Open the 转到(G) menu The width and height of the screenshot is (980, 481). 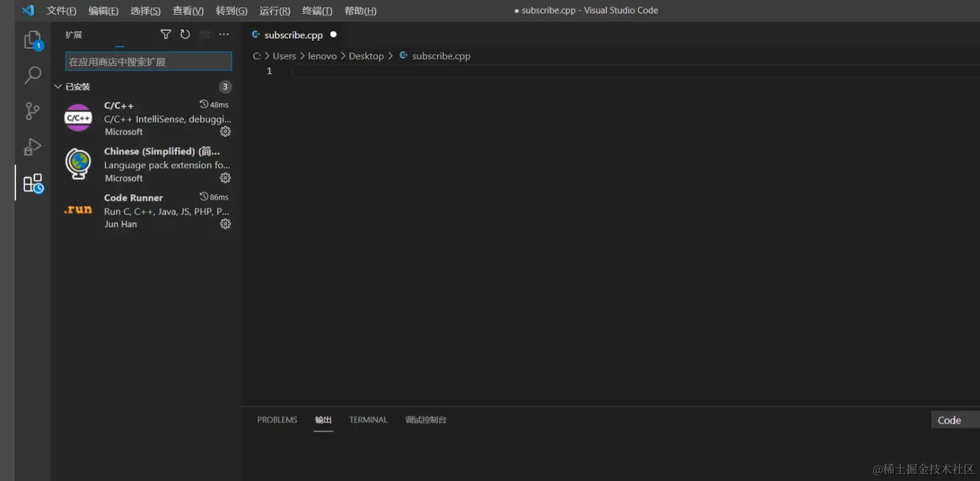(x=232, y=11)
